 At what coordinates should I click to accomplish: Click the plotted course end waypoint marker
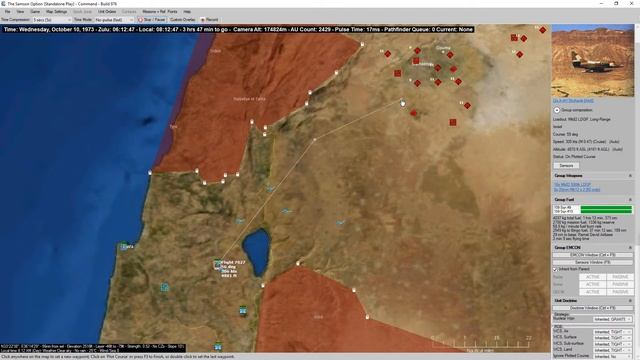tap(402, 103)
